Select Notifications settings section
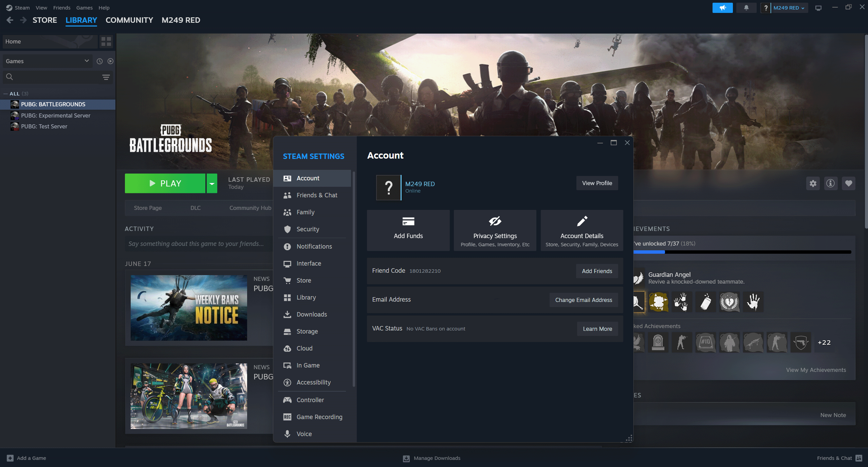The width and height of the screenshot is (868, 467). (x=312, y=247)
